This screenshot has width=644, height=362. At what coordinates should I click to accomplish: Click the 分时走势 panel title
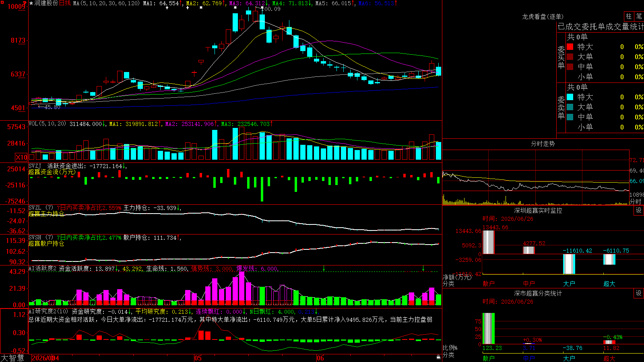[543, 144]
